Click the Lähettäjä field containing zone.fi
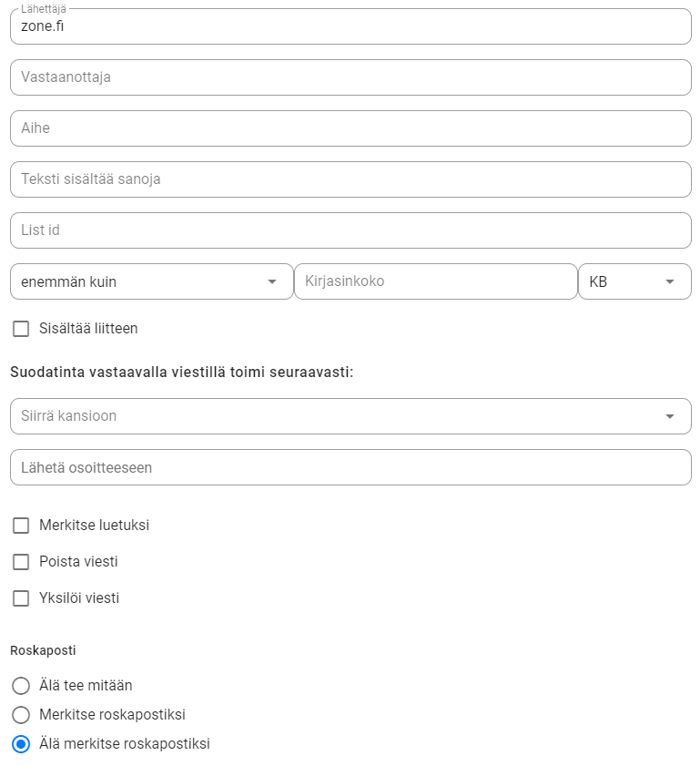Image resolution: width=700 pixels, height=766 pixels. point(350,26)
